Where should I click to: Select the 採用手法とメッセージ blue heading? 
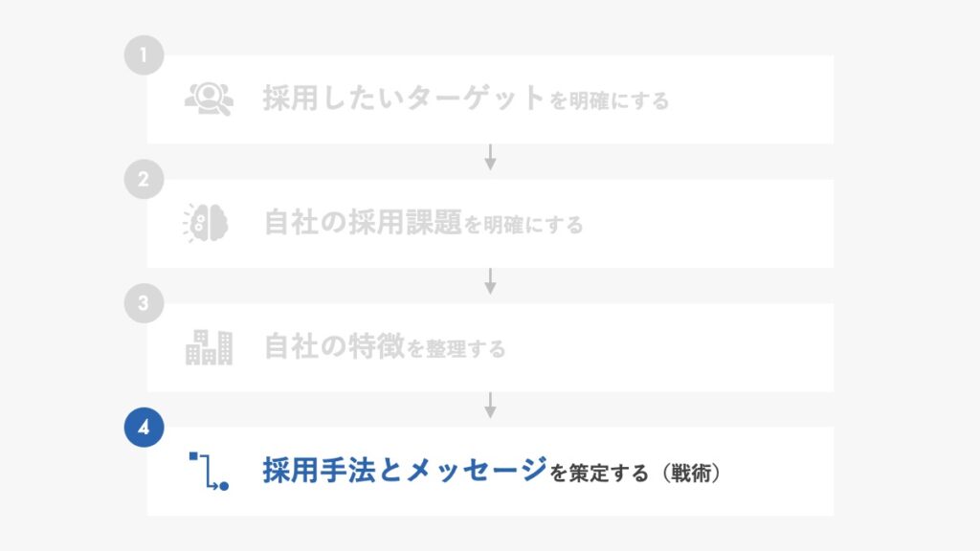click(405, 470)
